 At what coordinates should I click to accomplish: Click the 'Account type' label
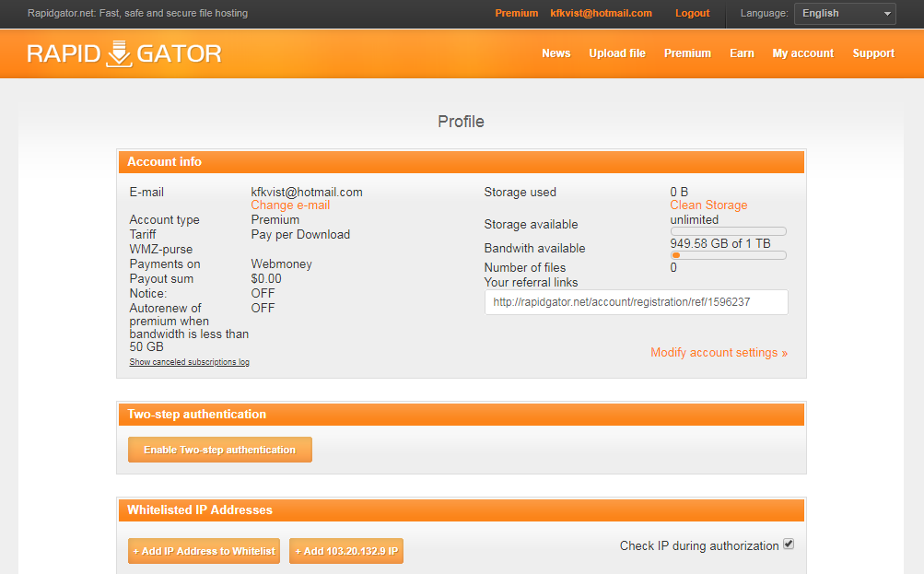click(x=164, y=220)
